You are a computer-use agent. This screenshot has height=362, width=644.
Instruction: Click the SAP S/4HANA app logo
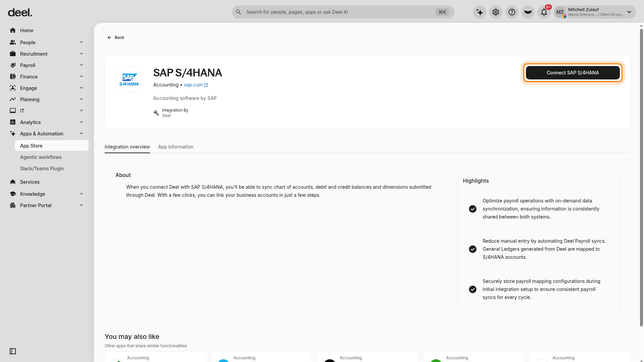click(x=129, y=79)
